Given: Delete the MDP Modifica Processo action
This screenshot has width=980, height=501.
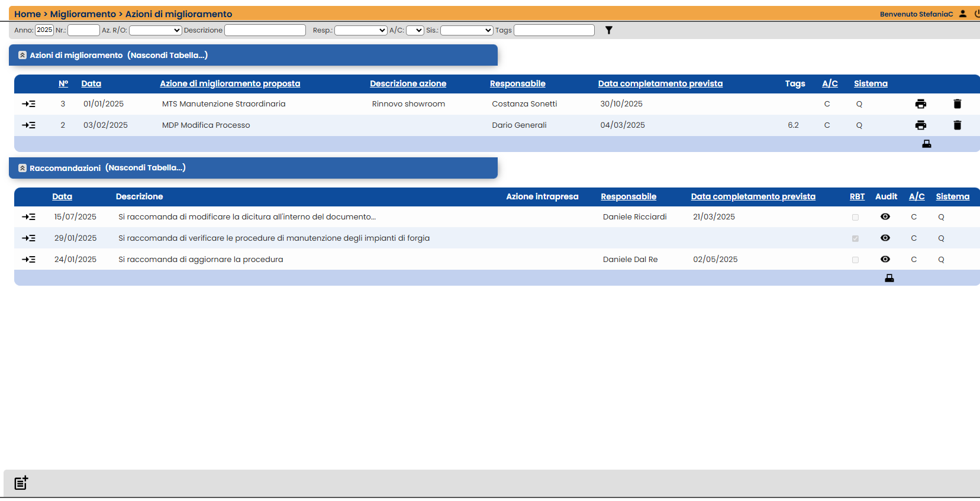Looking at the screenshot, I should [x=958, y=125].
